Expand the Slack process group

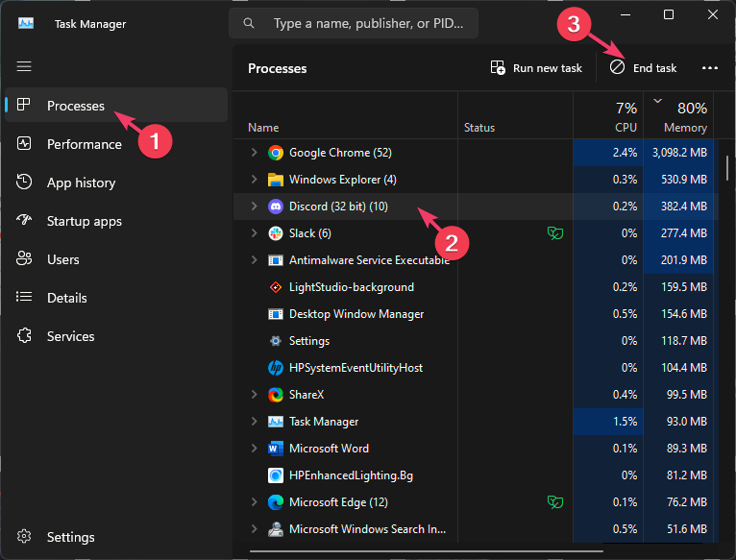255,233
